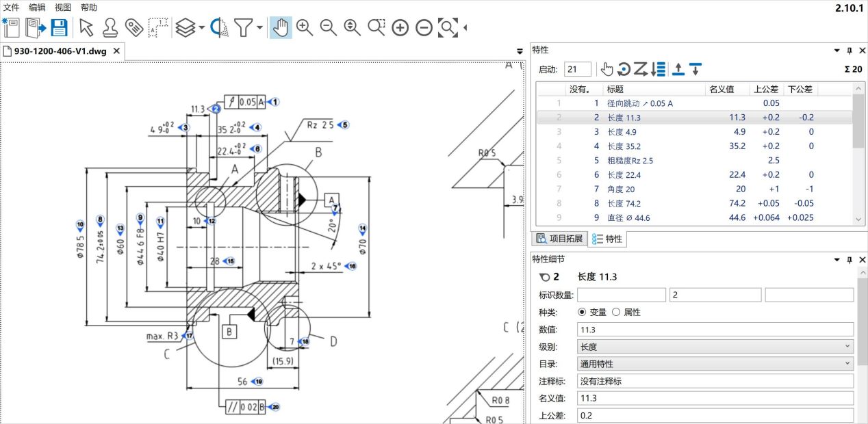
Task: Zoom in on the drawing view
Action: pyautogui.click(x=305, y=27)
